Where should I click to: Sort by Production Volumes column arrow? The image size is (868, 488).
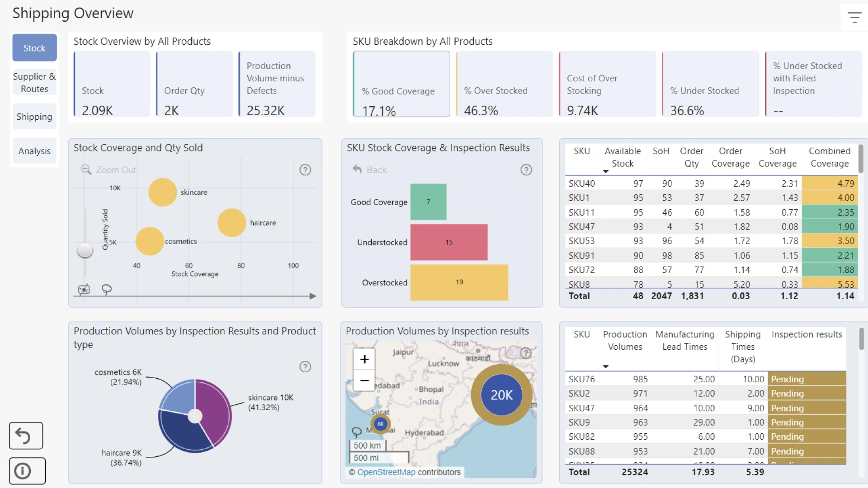(x=605, y=366)
